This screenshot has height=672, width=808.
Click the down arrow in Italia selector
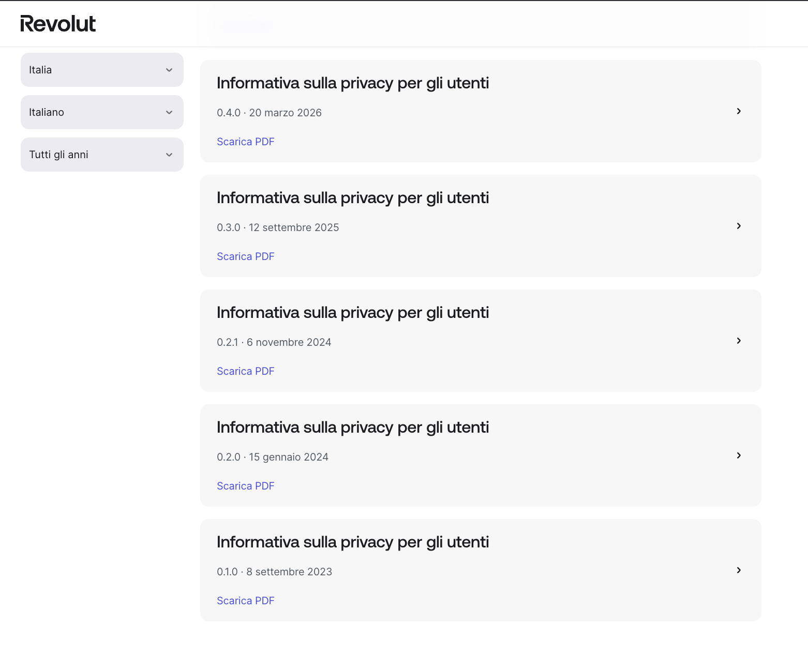click(x=169, y=70)
